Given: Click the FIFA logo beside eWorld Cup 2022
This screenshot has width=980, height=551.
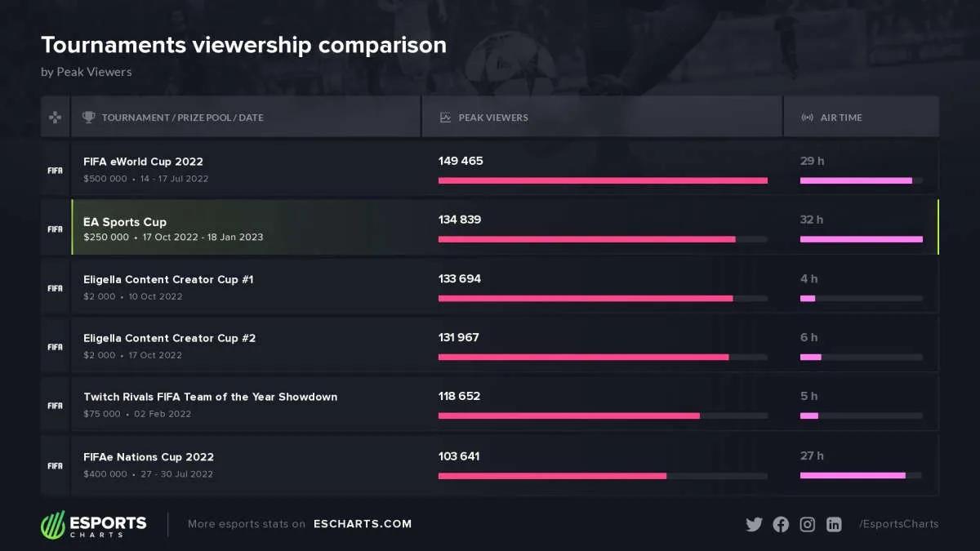Looking at the screenshot, I should point(55,170).
